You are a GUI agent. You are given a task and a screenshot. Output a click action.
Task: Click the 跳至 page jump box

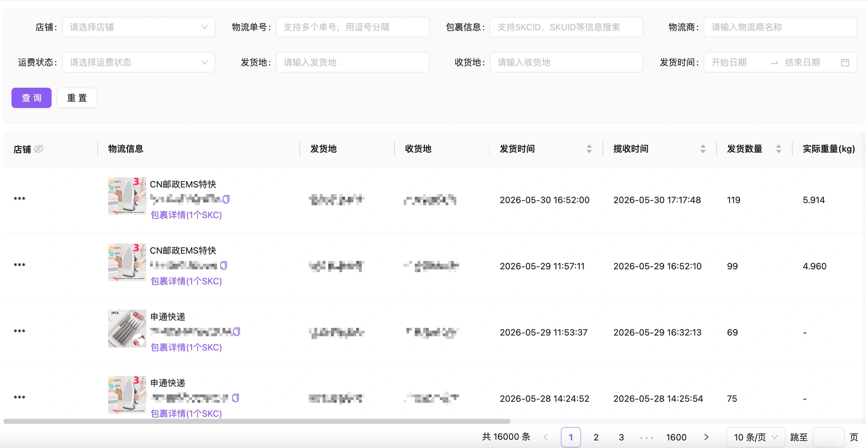pos(828,437)
